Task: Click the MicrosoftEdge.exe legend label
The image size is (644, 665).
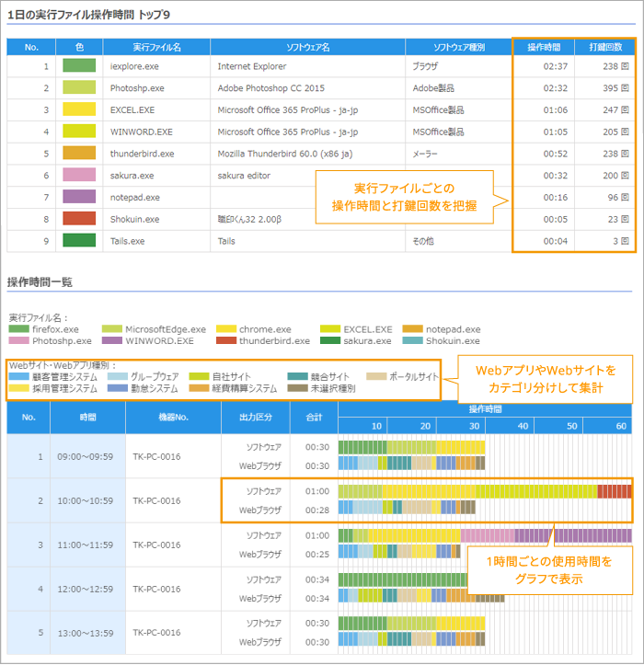Action: pyautogui.click(x=166, y=329)
